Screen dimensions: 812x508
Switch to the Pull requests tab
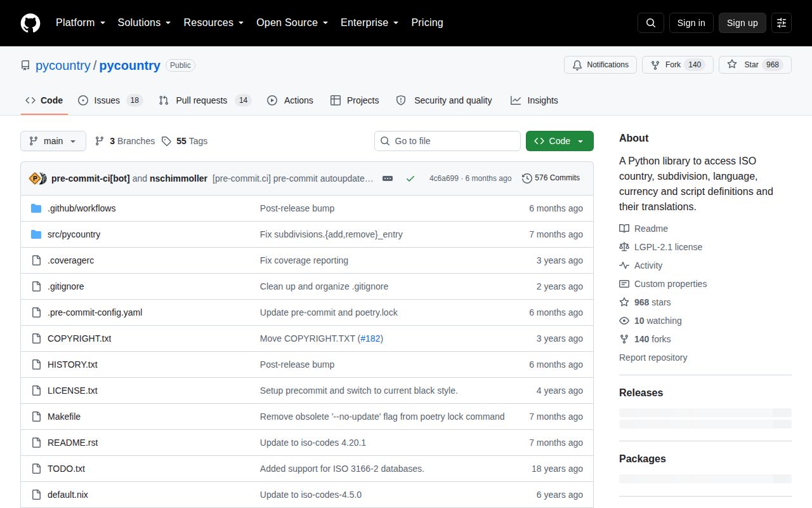[205, 100]
